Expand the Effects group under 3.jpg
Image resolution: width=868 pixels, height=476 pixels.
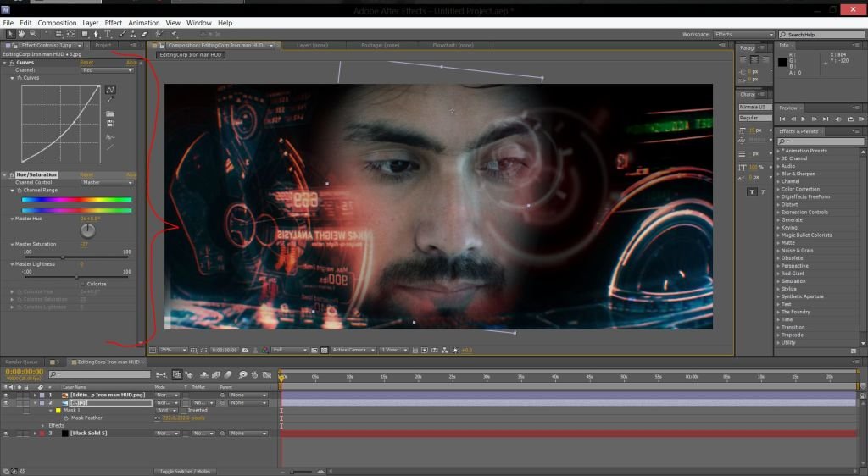pyautogui.click(x=42, y=426)
